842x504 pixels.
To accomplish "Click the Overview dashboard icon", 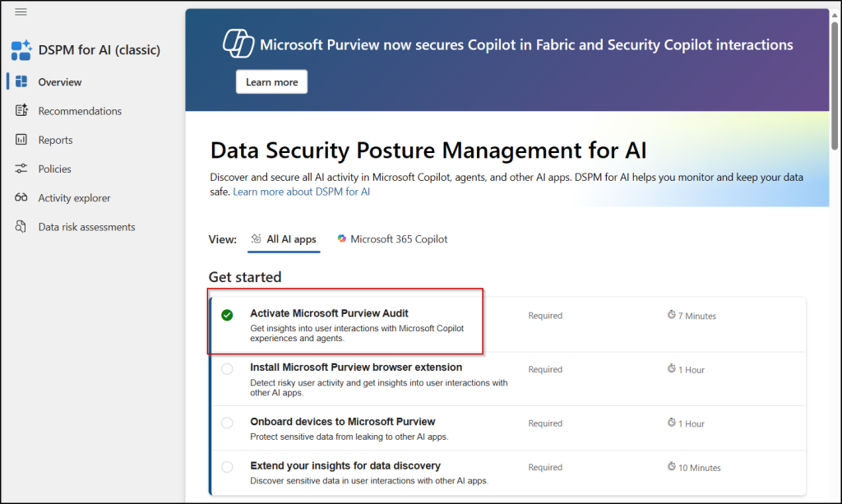I will 21,81.
